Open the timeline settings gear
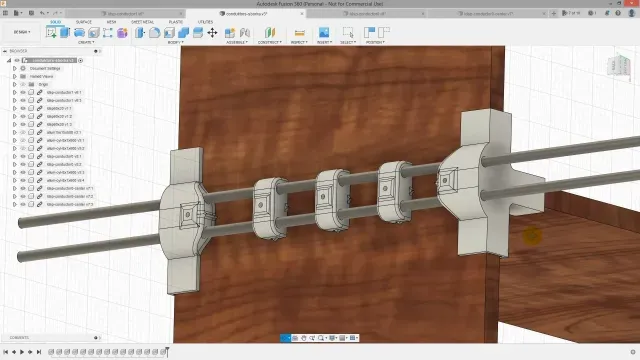Viewport: 640px width, 360px height. pos(633,352)
